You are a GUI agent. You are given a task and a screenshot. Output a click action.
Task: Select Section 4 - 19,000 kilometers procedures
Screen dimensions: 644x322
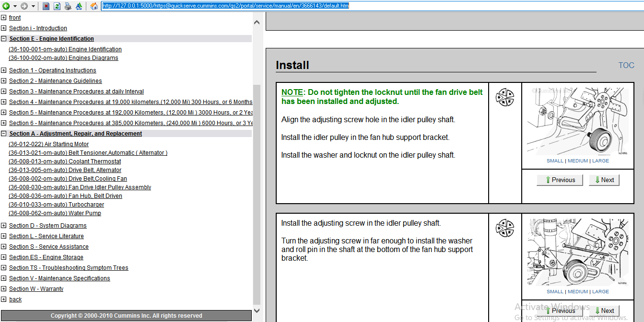130,102
